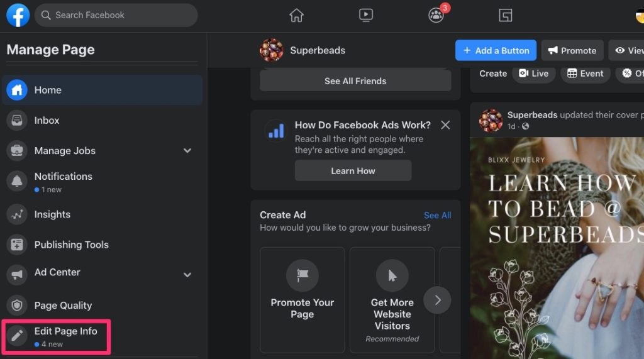Click the Ad Center megaphone icon
The height and width of the screenshot is (359, 644).
point(17,275)
